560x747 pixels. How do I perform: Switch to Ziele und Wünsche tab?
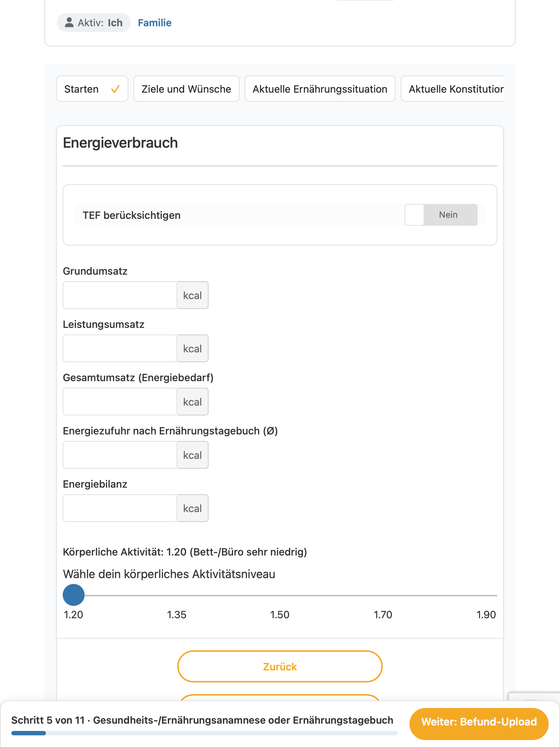[x=186, y=89]
